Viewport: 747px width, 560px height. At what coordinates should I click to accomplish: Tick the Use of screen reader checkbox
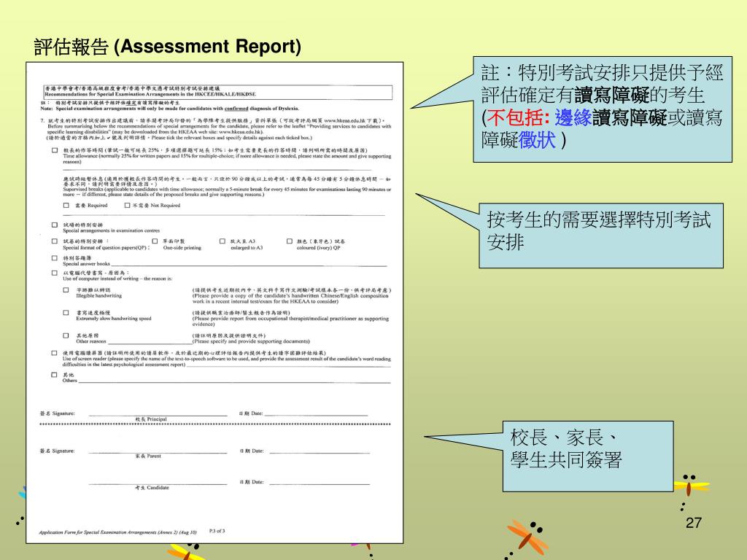pyautogui.click(x=54, y=353)
